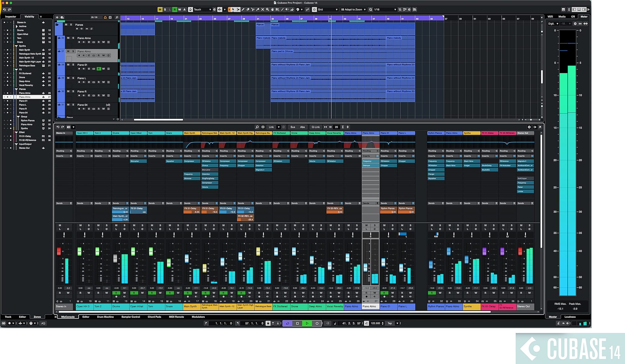Click the Stop button in transport
Image resolution: width=625 pixels, height=364 pixels.
(x=297, y=323)
